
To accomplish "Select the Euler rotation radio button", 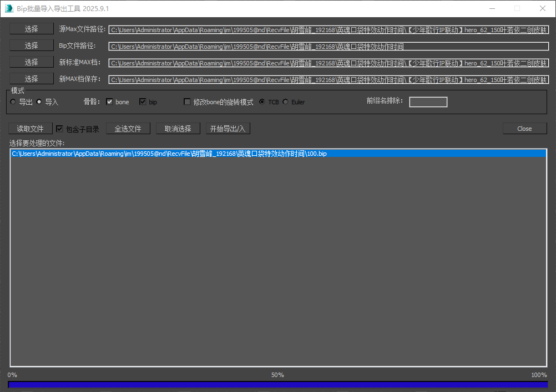I will (x=286, y=102).
